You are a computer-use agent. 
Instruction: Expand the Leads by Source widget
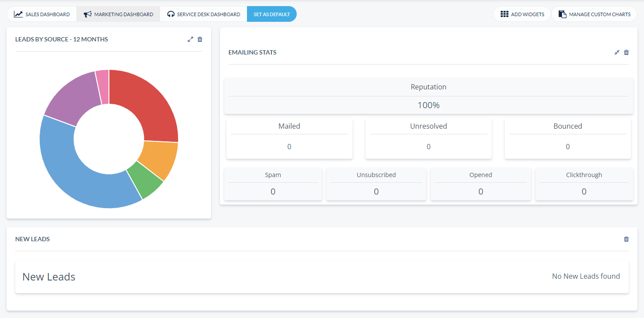click(x=190, y=39)
